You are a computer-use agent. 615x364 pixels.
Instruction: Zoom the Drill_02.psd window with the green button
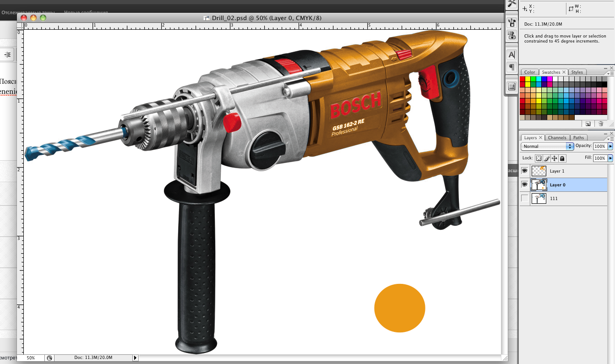43,18
